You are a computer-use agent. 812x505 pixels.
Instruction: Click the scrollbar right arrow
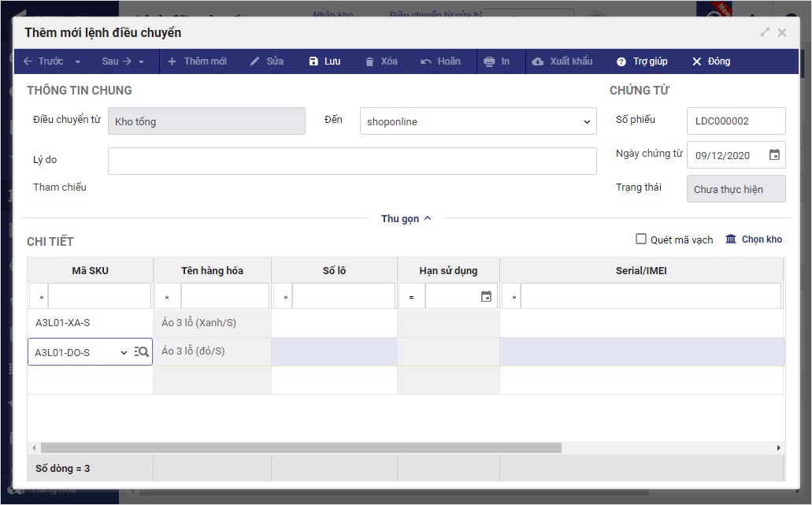point(778,447)
